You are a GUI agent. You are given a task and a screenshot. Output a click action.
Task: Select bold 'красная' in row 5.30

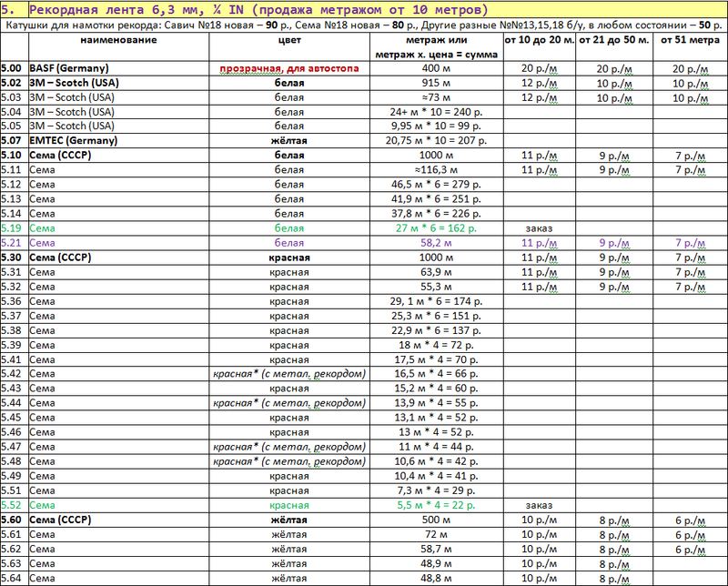(x=289, y=258)
